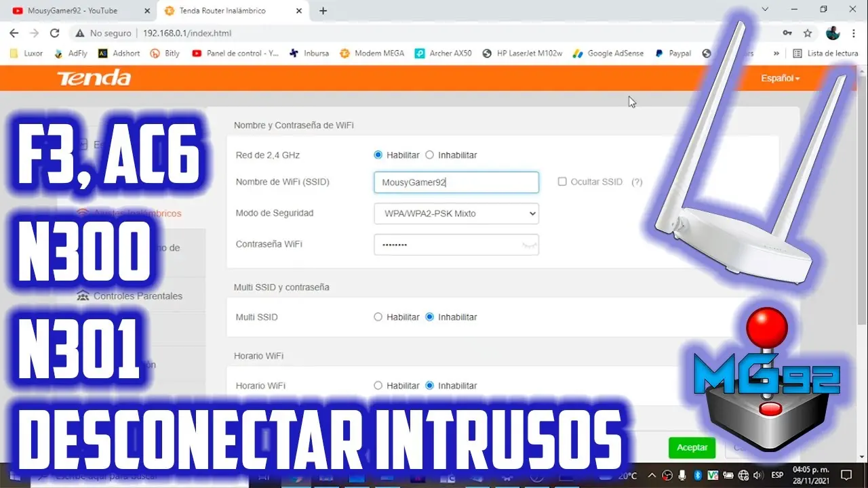Open the Modem MEGA bookmark
Viewport: 868px width, 488px height.
(x=372, y=53)
